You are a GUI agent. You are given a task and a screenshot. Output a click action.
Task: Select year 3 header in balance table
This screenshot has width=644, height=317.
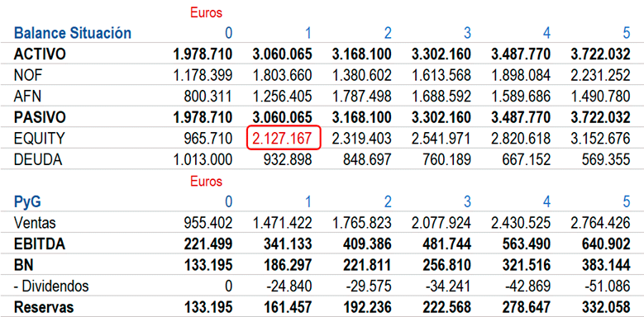coord(467,33)
